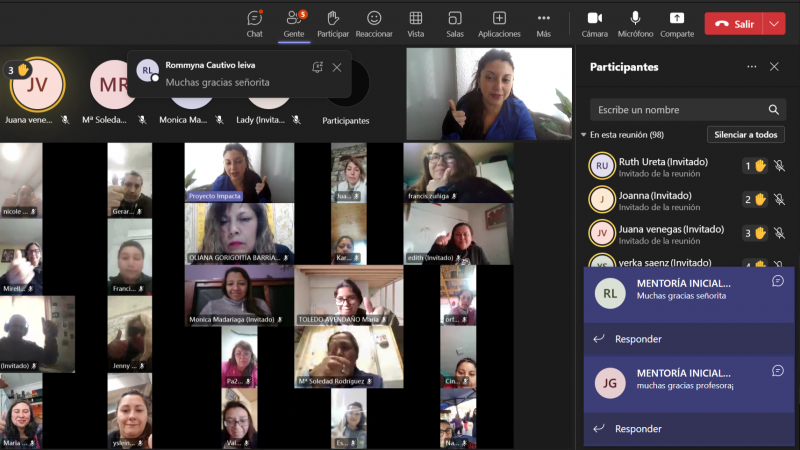Dismiss the Rommyna Cautivo leiva notification
This screenshot has height=450, width=800.
point(337,67)
